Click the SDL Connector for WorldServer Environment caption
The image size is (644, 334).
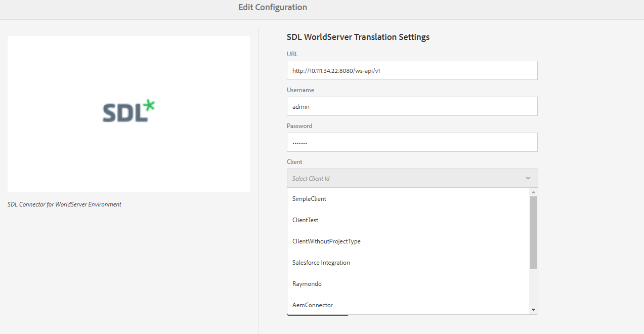64,204
